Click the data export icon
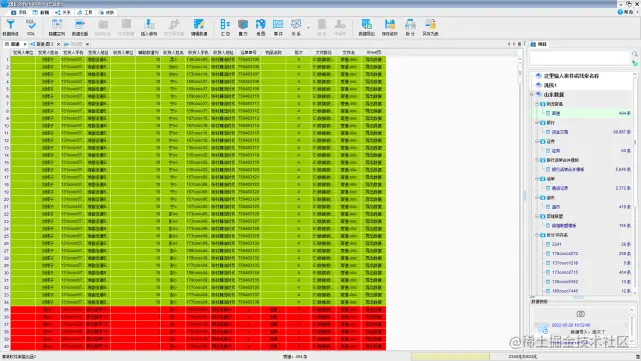The image size is (641, 361). [367, 27]
